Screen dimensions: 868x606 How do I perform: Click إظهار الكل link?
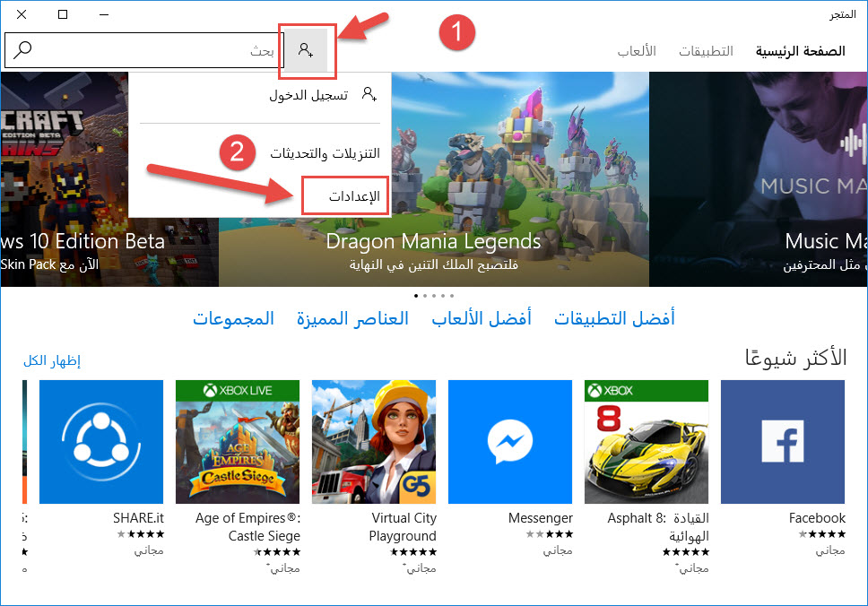pyautogui.click(x=52, y=361)
